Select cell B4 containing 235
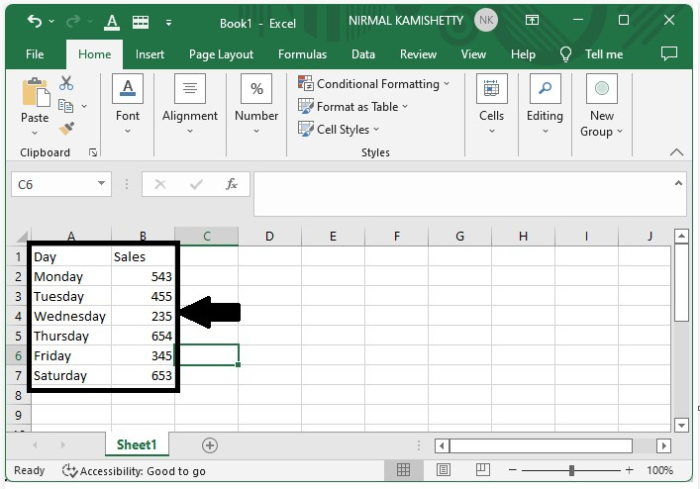Screen dimensions: 700x489 coord(143,316)
